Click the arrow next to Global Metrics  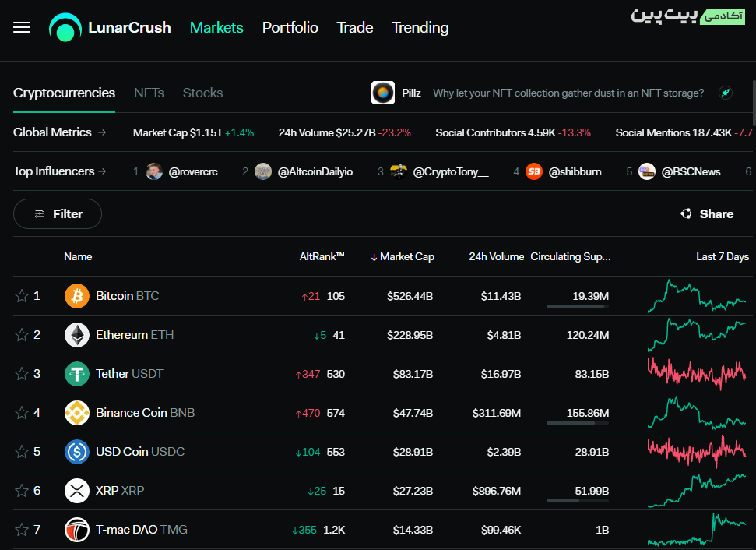tap(102, 132)
